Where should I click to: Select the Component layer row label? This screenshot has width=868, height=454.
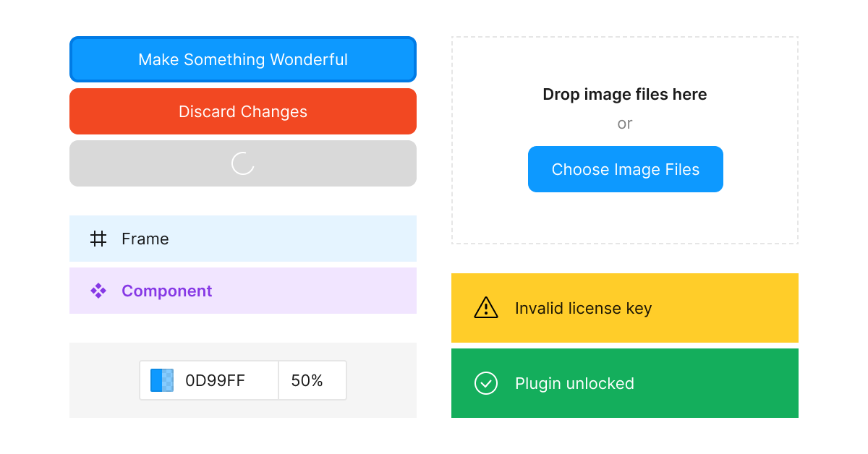[166, 291]
